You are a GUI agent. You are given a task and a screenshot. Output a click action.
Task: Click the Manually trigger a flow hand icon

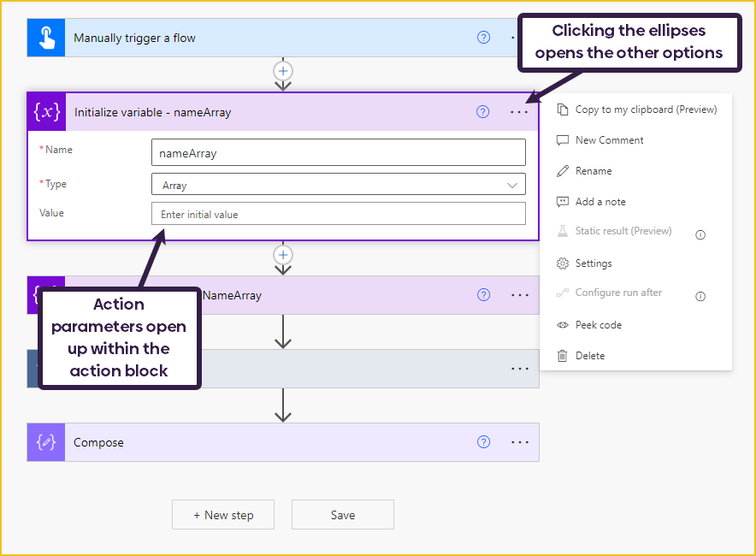(x=46, y=38)
